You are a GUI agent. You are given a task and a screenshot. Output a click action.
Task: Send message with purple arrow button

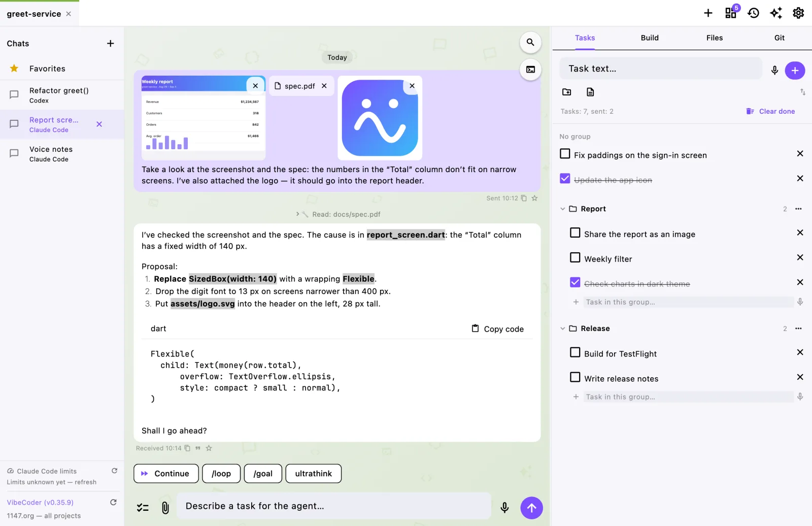[x=531, y=508]
